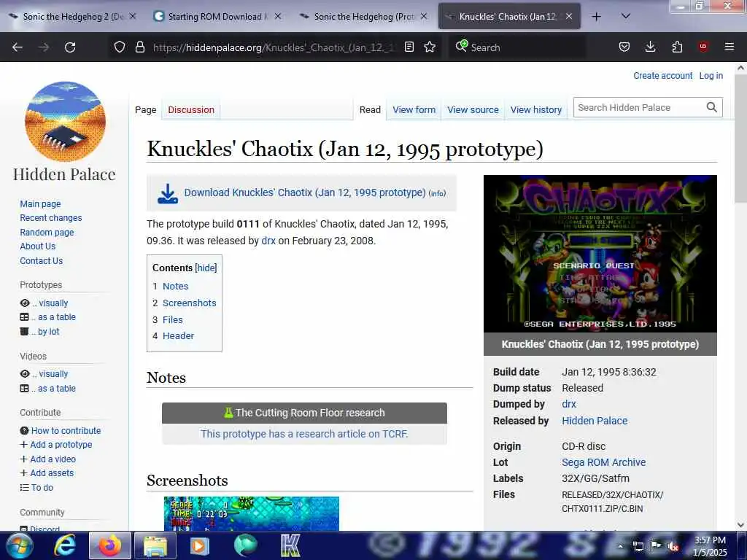
Task: Open the Pocket save icon
Action: click(624, 47)
